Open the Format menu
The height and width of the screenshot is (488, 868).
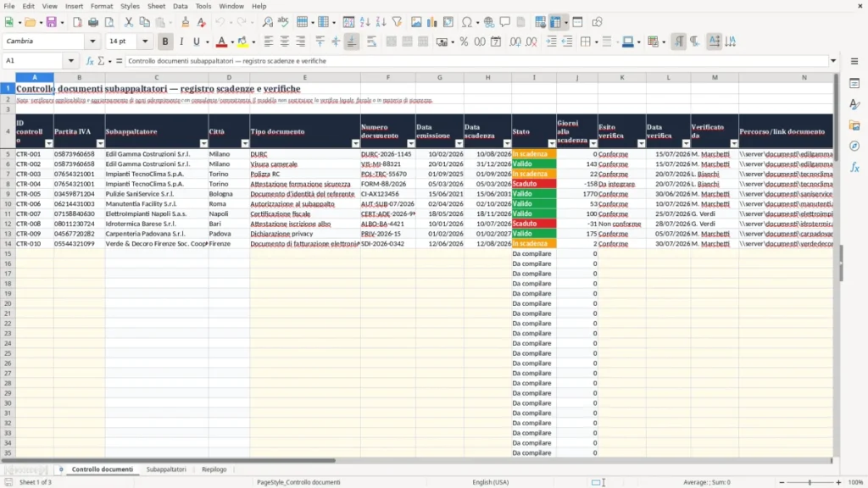[x=102, y=6]
